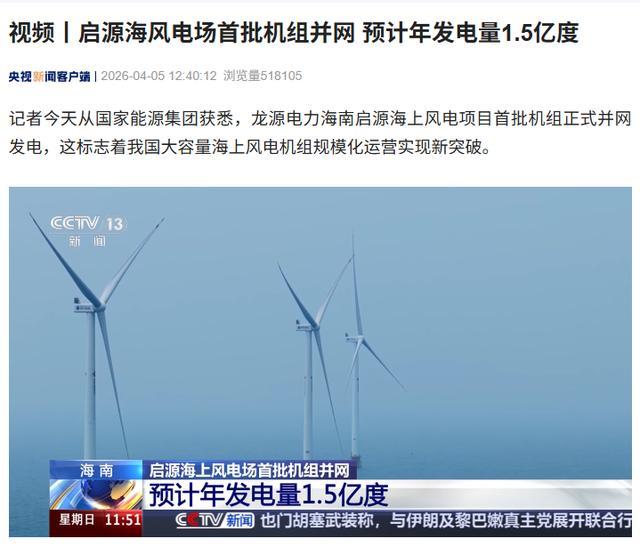Click the banner subtitle 启源海上风电场首批机组并网
This screenshot has height=547, width=640.
point(249,470)
